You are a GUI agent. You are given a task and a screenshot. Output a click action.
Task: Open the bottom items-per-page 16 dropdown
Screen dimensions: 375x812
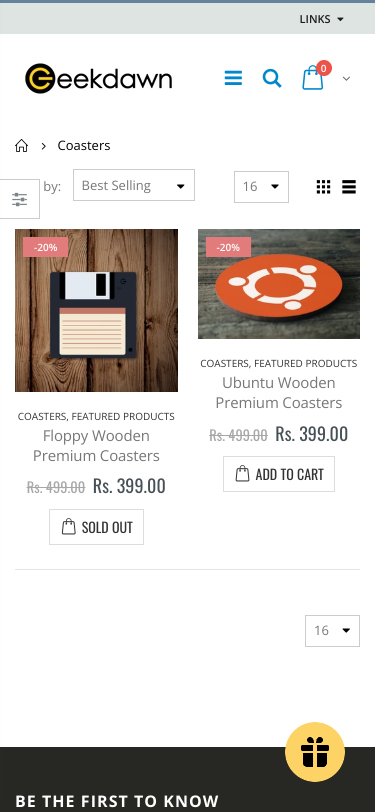point(332,631)
